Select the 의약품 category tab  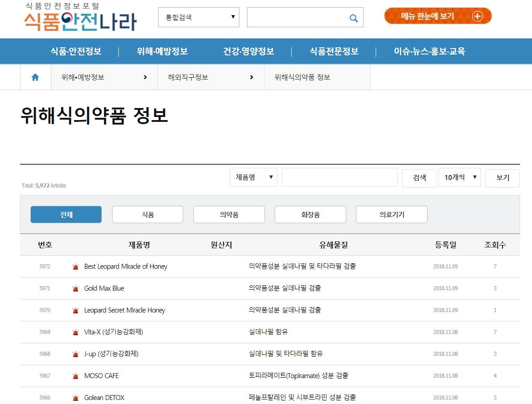click(229, 214)
